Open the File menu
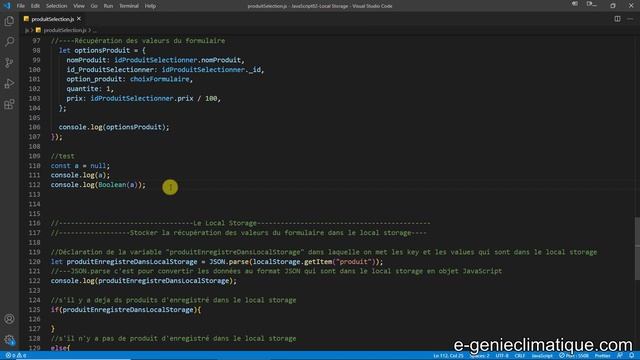 21,6
